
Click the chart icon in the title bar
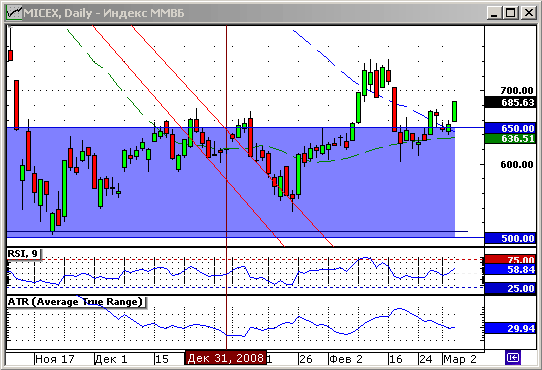pyautogui.click(x=14, y=13)
